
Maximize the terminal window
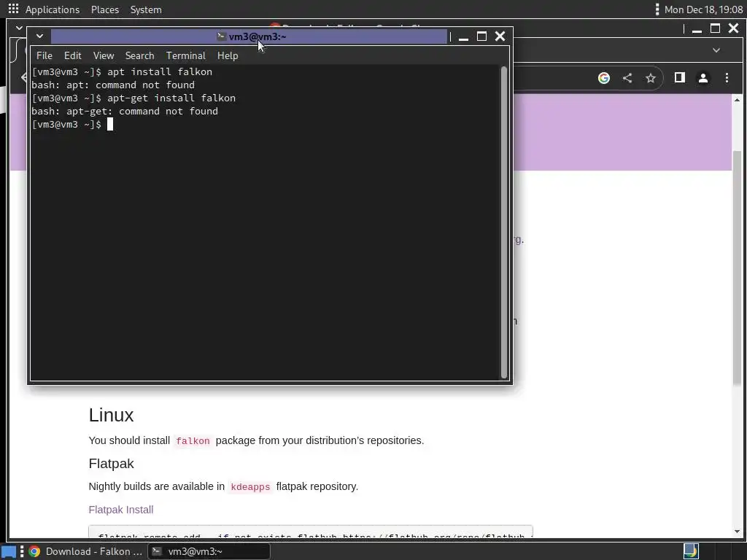481,36
